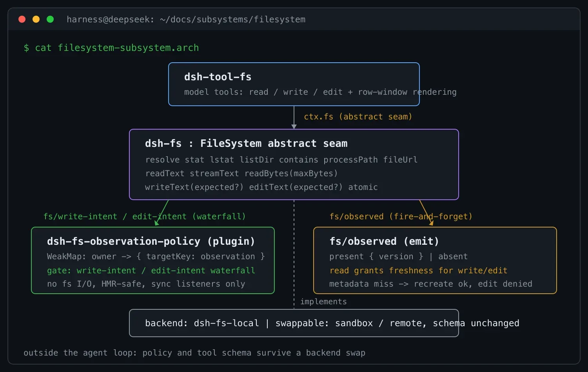
Task: Click the green maximize window dot
Action: pyautogui.click(x=50, y=19)
